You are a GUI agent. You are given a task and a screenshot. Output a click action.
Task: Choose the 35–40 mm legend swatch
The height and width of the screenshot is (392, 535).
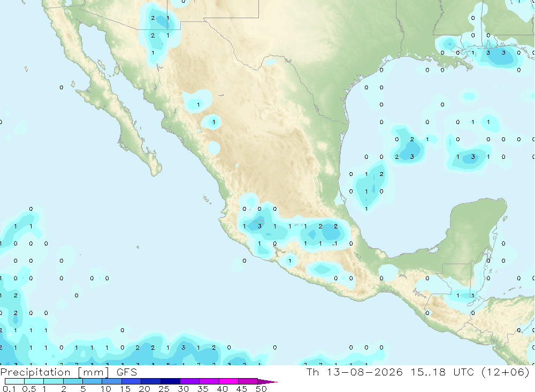point(209,381)
